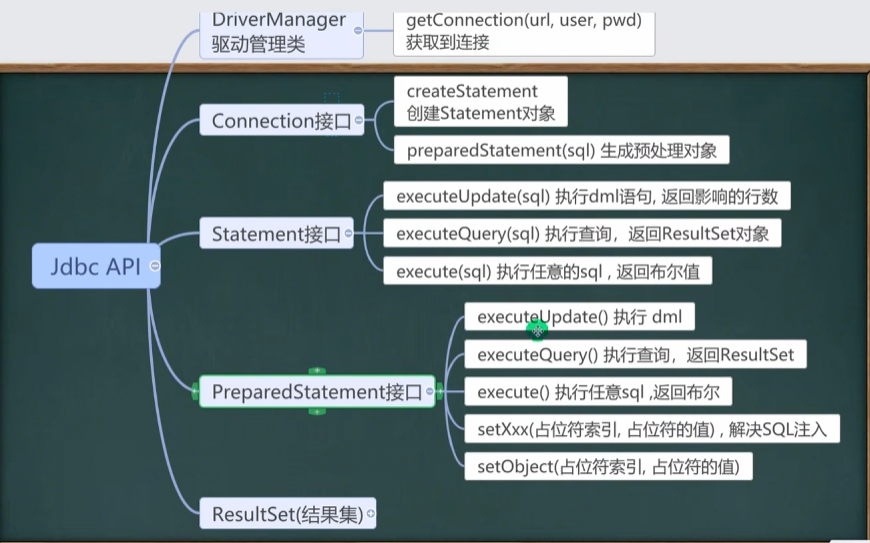Click the add-node handle left of PreparedStatement接口
Screen dimensions: 870x543
point(195,391)
